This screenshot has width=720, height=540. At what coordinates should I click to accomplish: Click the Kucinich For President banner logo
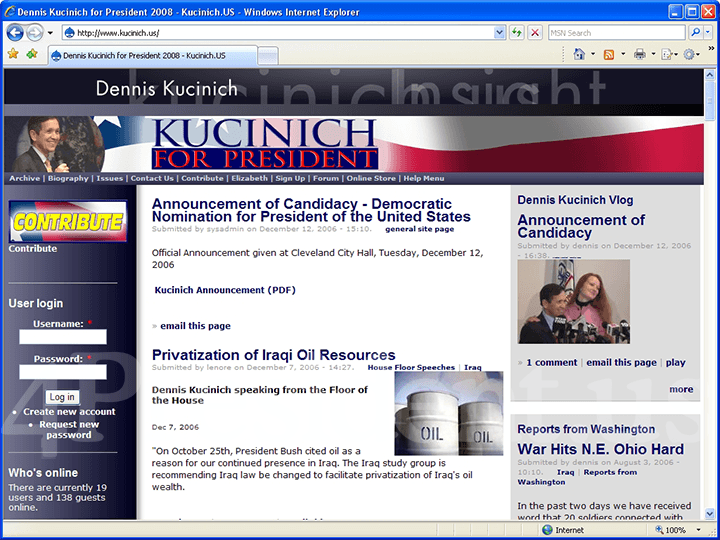point(265,144)
